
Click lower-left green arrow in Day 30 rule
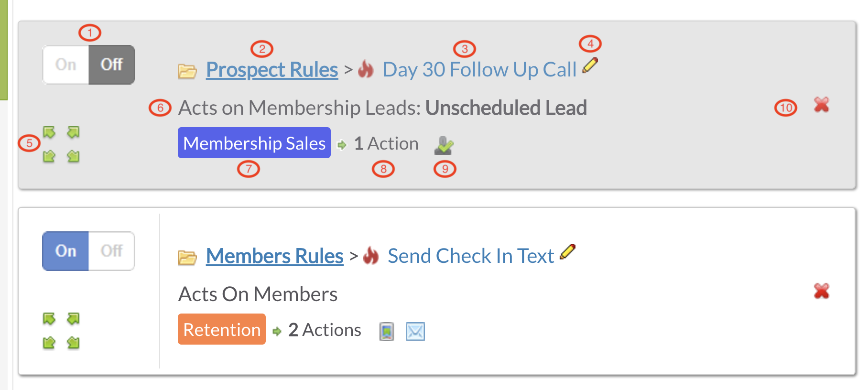49,156
